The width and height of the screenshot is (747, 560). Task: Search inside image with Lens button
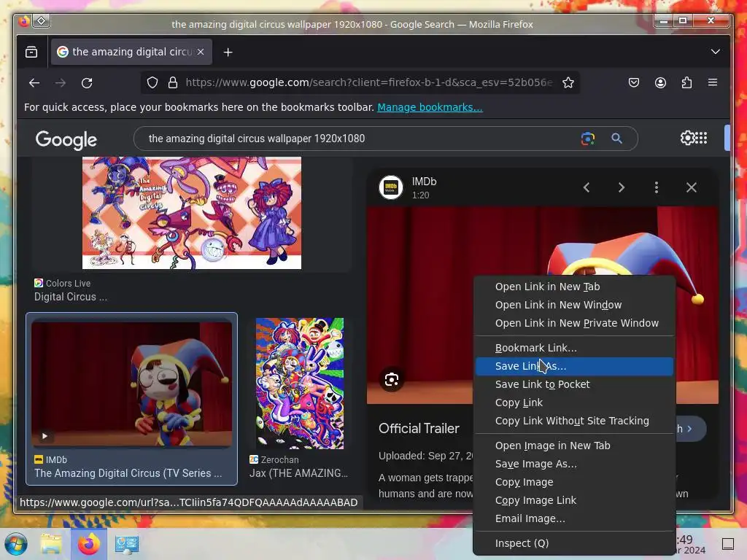(392, 379)
